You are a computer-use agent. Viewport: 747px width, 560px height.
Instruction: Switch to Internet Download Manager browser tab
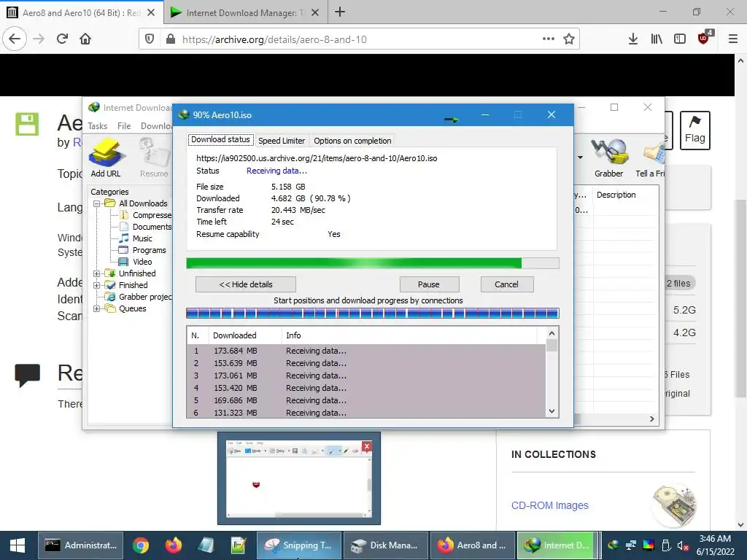click(245, 13)
